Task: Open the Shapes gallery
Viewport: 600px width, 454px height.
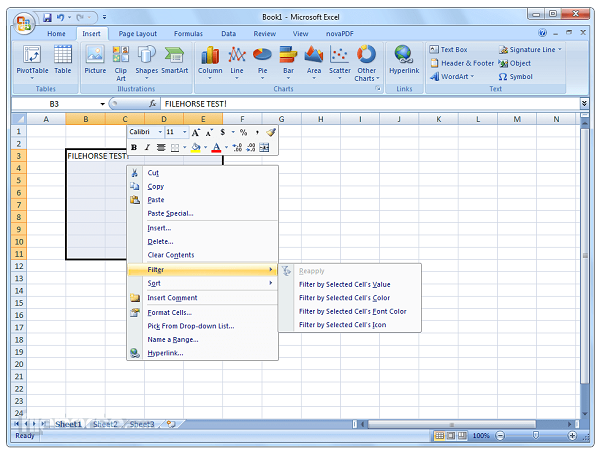Action: click(x=147, y=62)
